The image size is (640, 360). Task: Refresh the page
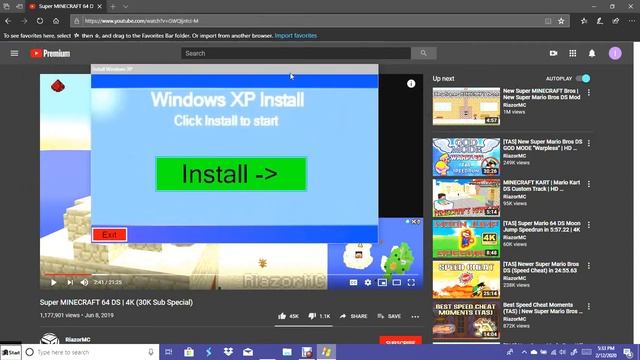tap(40, 21)
